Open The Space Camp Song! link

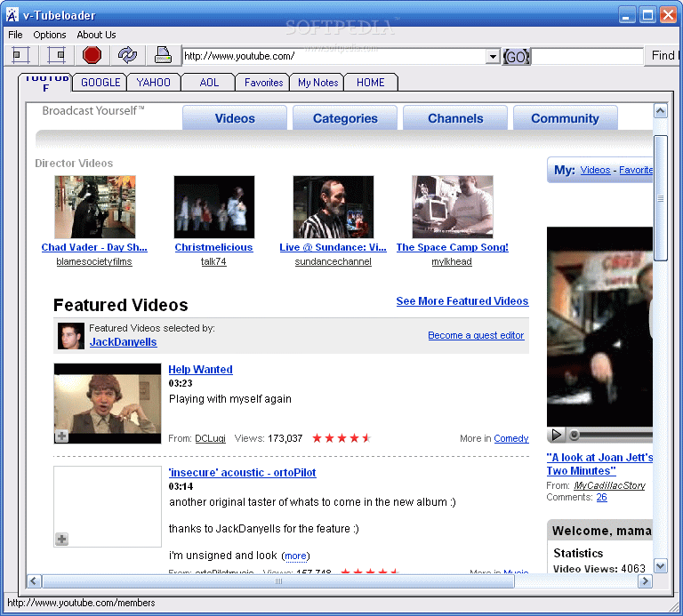452,247
